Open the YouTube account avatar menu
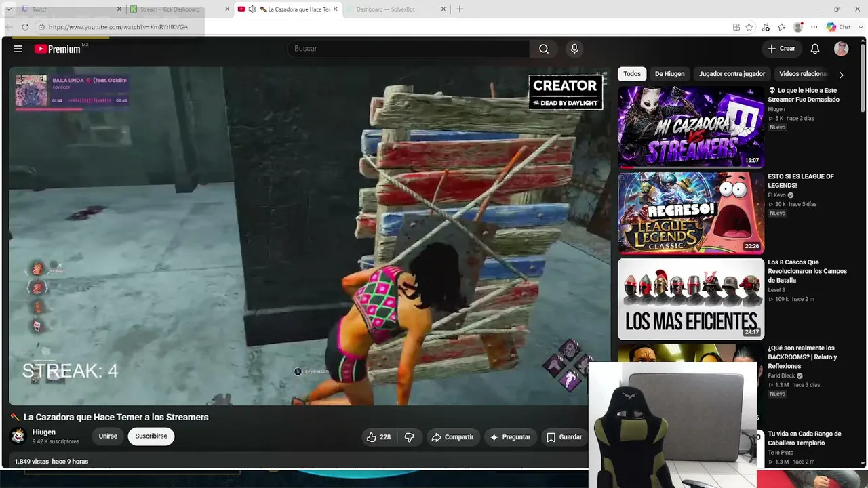Screen dimensions: 868x488 pyautogui.click(x=842, y=49)
